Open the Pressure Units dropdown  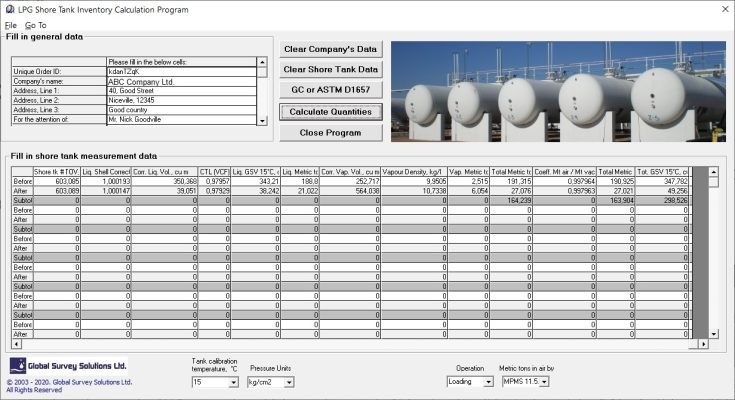pyautogui.click(x=288, y=382)
